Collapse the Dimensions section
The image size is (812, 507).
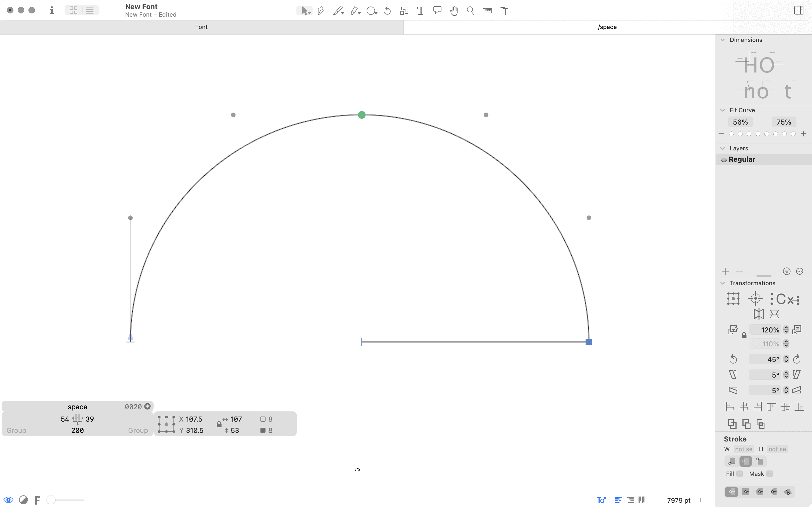pos(723,40)
